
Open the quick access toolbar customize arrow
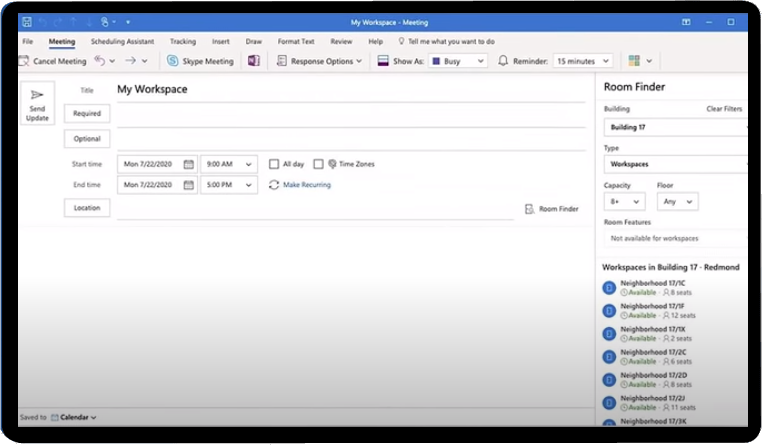(x=128, y=22)
